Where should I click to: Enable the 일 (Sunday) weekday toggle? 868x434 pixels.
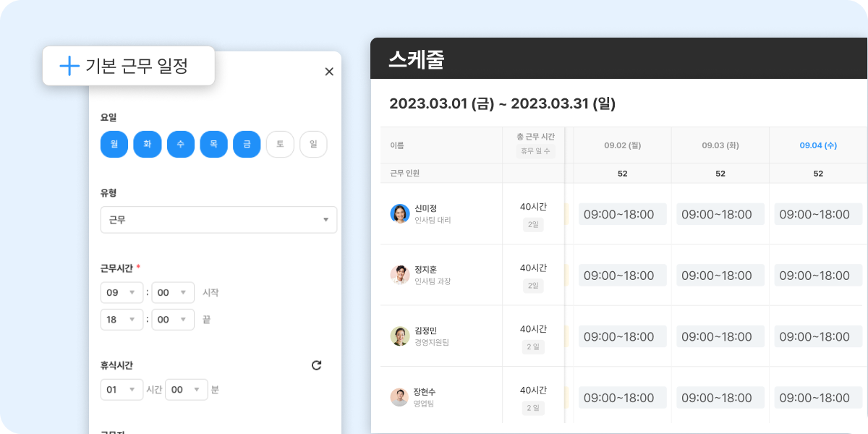pos(313,144)
